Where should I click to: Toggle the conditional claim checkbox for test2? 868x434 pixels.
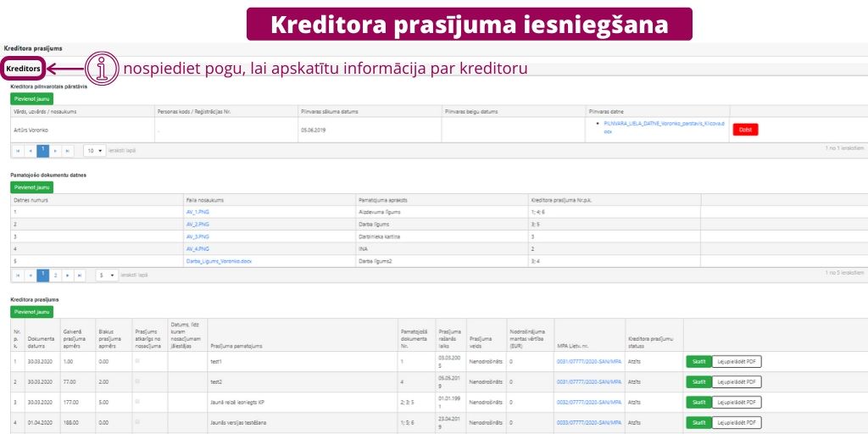click(x=137, y=381)
